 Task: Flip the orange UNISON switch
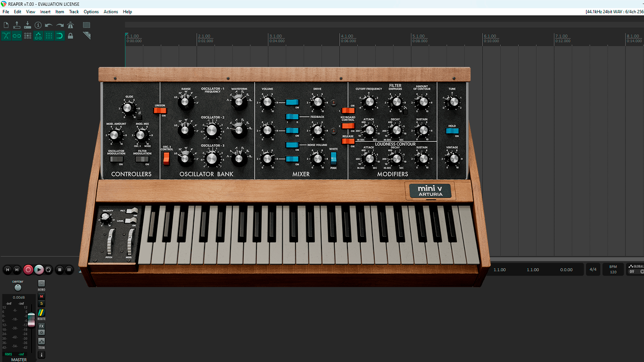tap(160, 110)
